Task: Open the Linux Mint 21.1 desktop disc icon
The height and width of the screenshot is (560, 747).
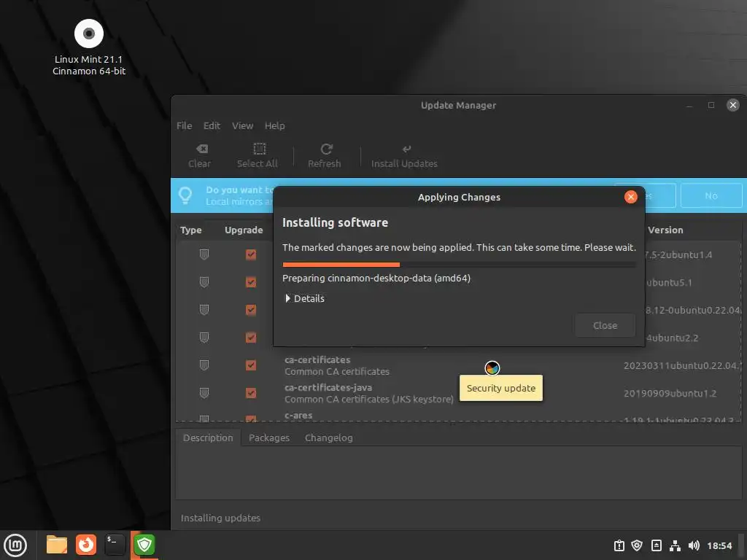Action: [x=89, y=34]
